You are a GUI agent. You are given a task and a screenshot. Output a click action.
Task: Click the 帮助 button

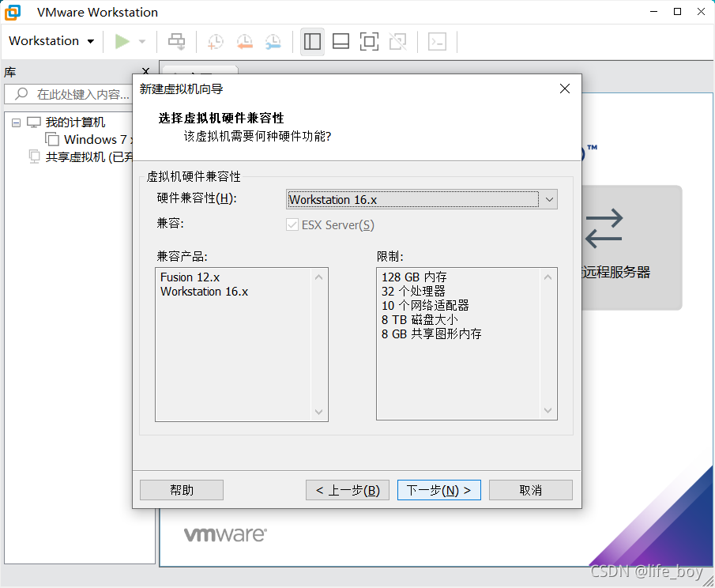click(182, 490)
